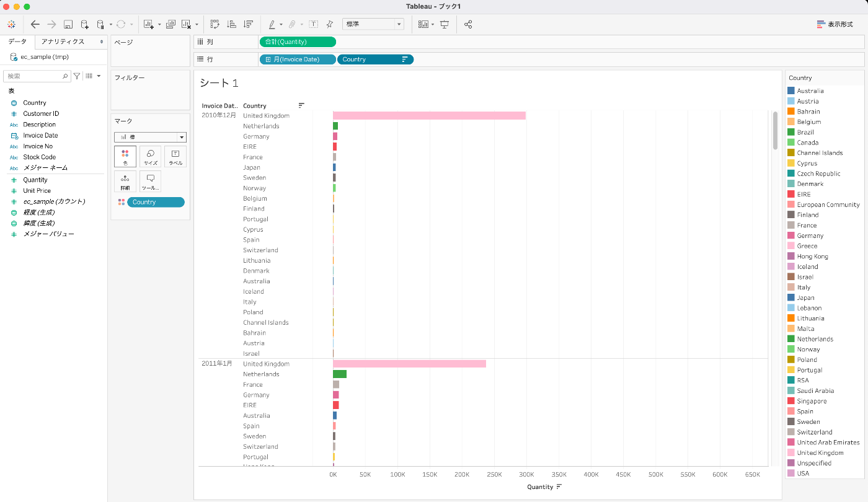The image size is (868, 502).
Task: Open the highlight dropdown arrow
Action: [x=281, y=25]
